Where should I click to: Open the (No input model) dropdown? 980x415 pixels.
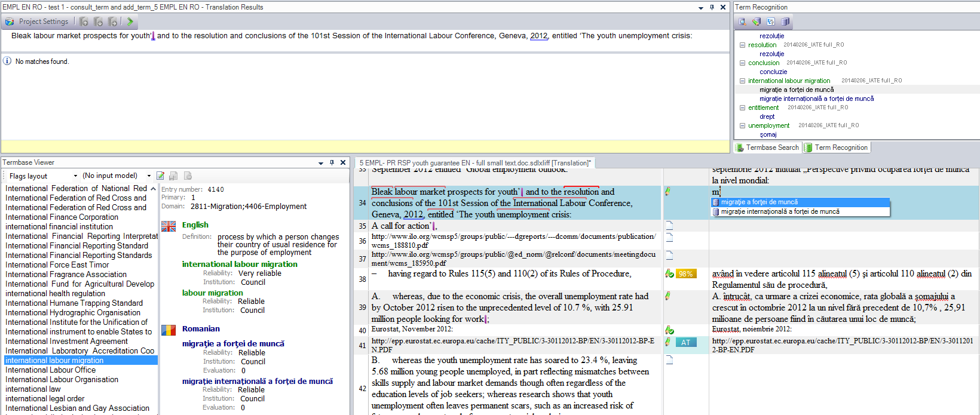click(x=149, y=176)
